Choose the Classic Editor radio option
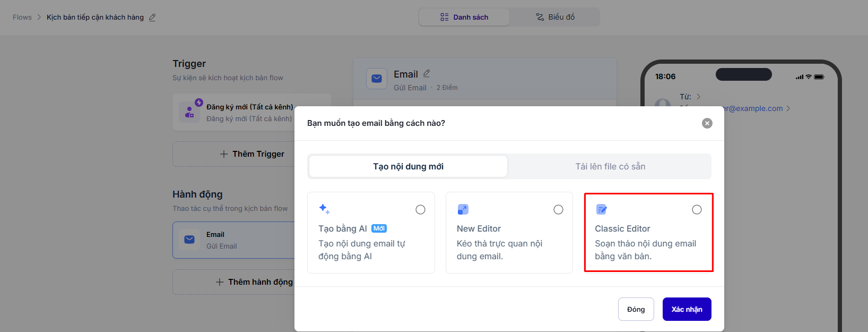The image size is (868, 332). 697,210
